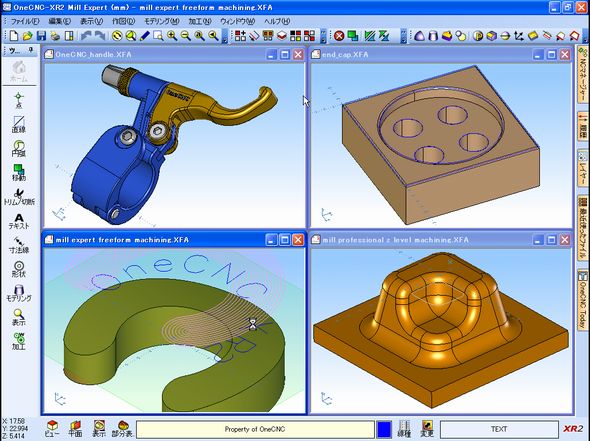Viewport: 590px width, 441px height.
Task: Open the 編集(E) menu
Action: tap(59, 21)
